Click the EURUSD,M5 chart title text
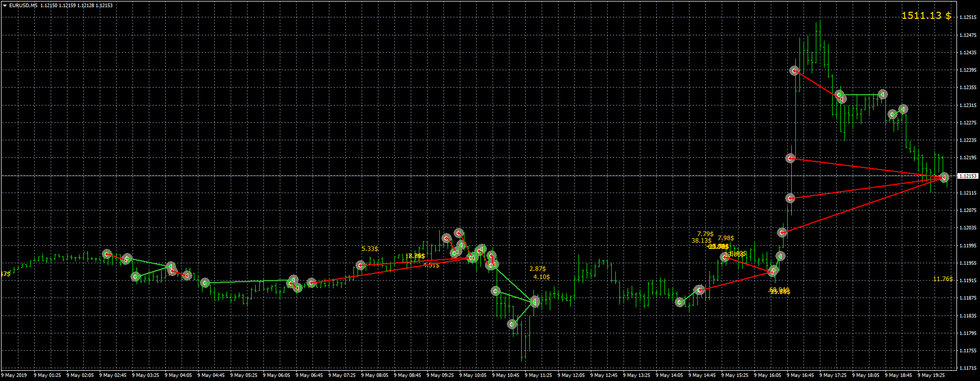This screenshot has width=980, height=381. point(23,6)
